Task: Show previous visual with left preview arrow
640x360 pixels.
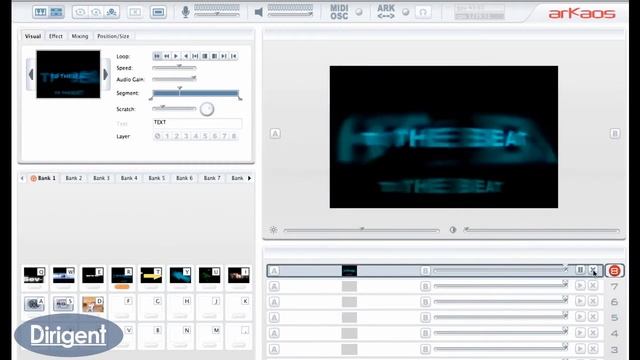Action: point(31,74)
